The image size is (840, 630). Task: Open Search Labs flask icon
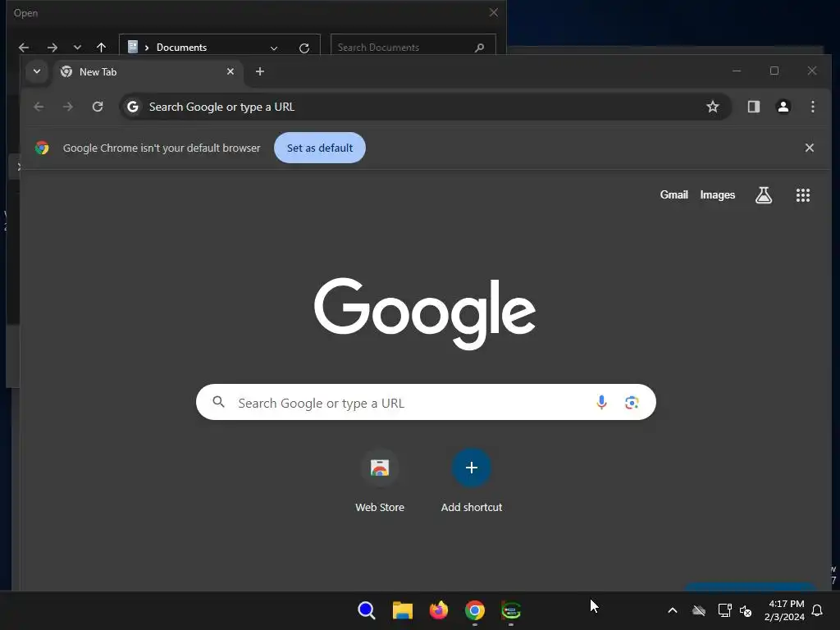click(764, 195)
